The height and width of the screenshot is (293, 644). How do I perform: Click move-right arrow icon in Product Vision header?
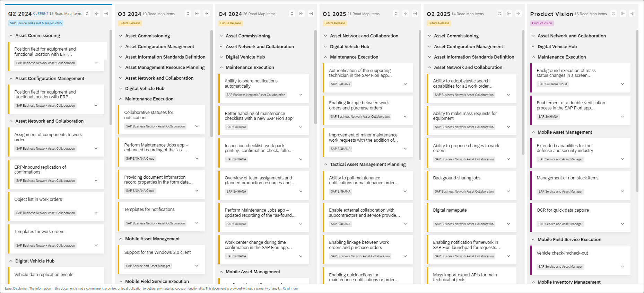[632, 14]
